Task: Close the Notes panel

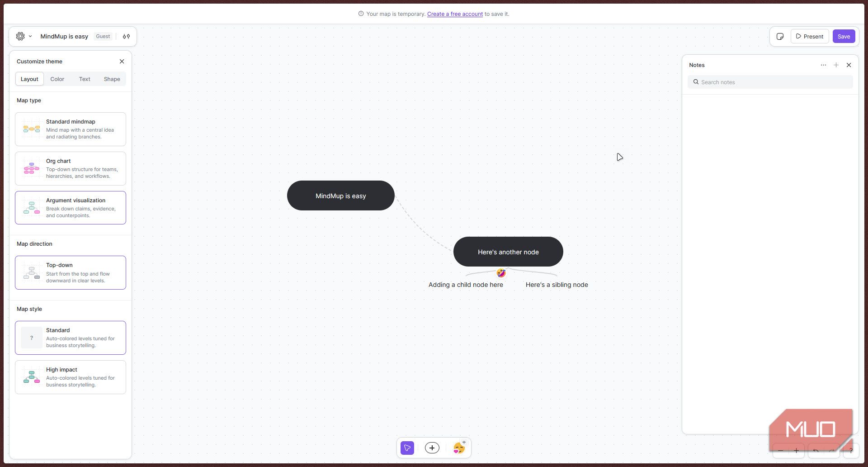Action: [849, 65]
